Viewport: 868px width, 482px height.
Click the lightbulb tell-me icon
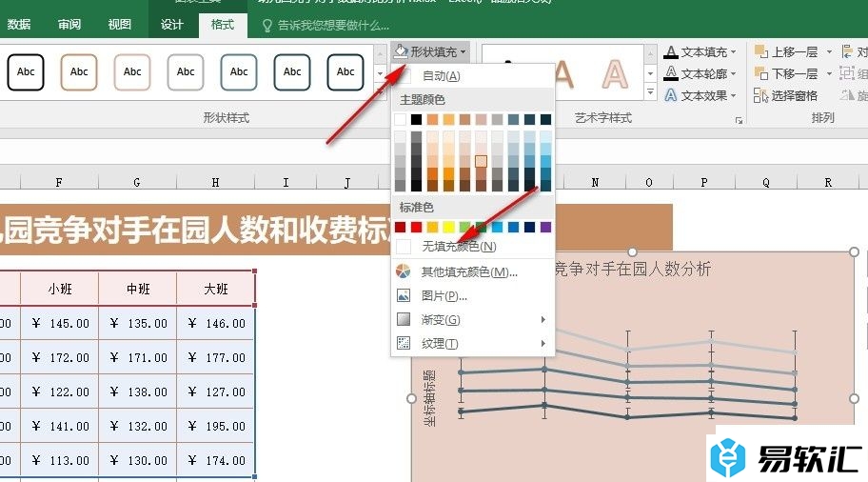point(267,26)
